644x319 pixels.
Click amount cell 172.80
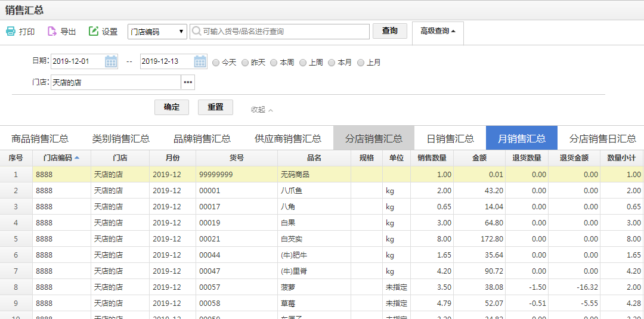pyautogui.click(x=479, y=239)
